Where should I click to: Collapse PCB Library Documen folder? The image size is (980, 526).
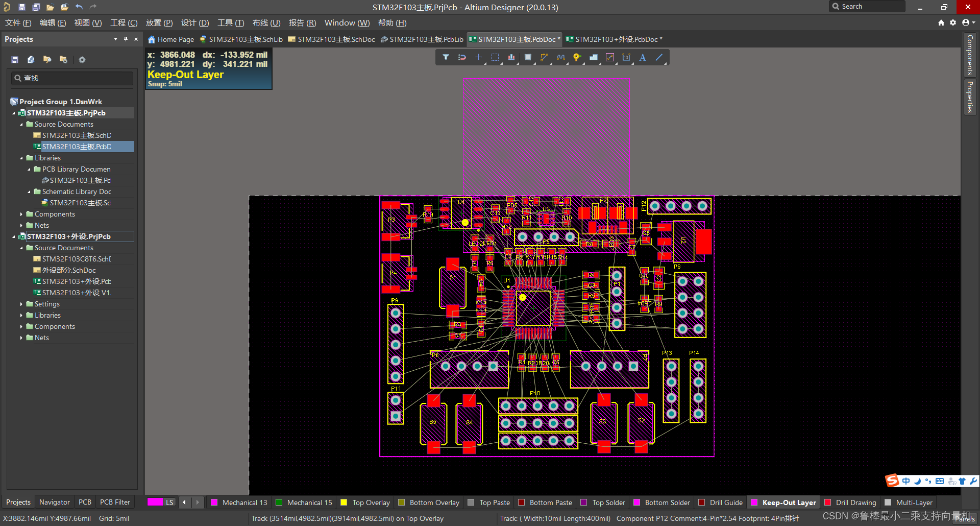[x=29, y=170]
